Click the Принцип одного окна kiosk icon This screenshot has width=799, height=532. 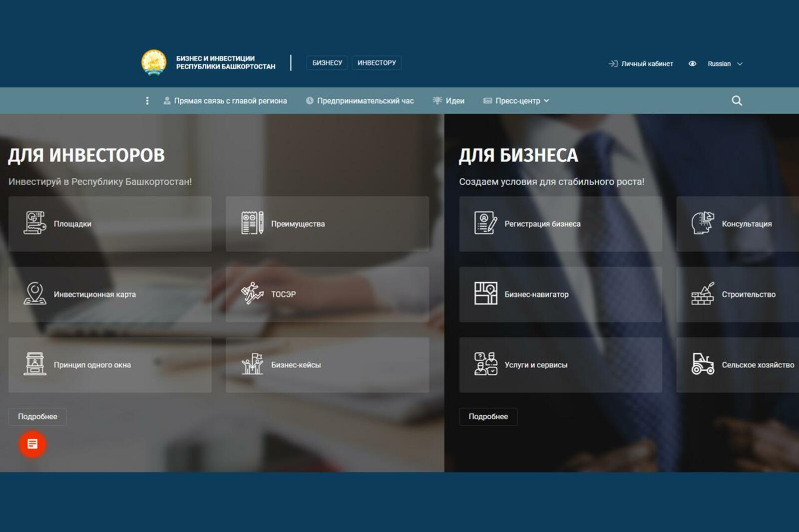[x=35, y=364]
